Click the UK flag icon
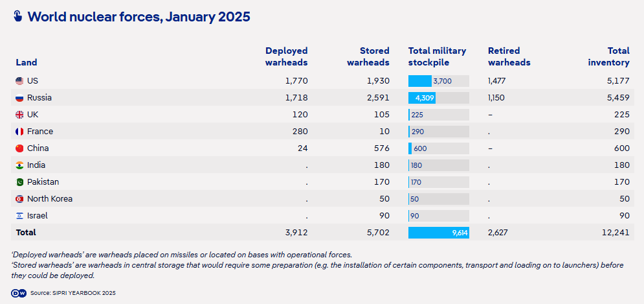 (19, 115)
